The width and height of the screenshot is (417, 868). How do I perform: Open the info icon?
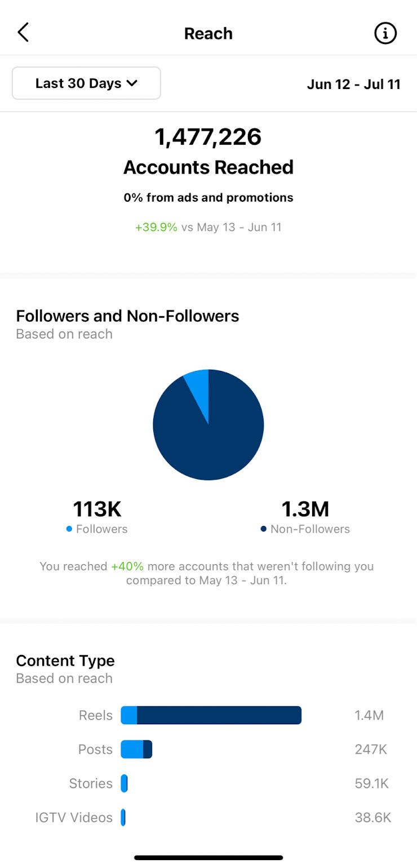click(385, 33)
